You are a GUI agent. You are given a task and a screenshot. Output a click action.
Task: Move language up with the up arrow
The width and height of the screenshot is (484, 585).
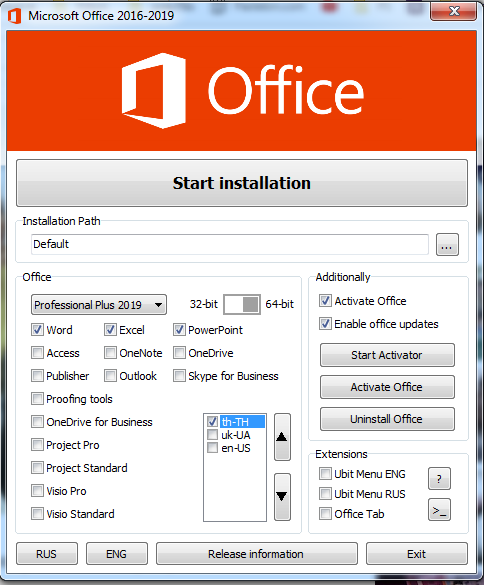tap(282, 437)
